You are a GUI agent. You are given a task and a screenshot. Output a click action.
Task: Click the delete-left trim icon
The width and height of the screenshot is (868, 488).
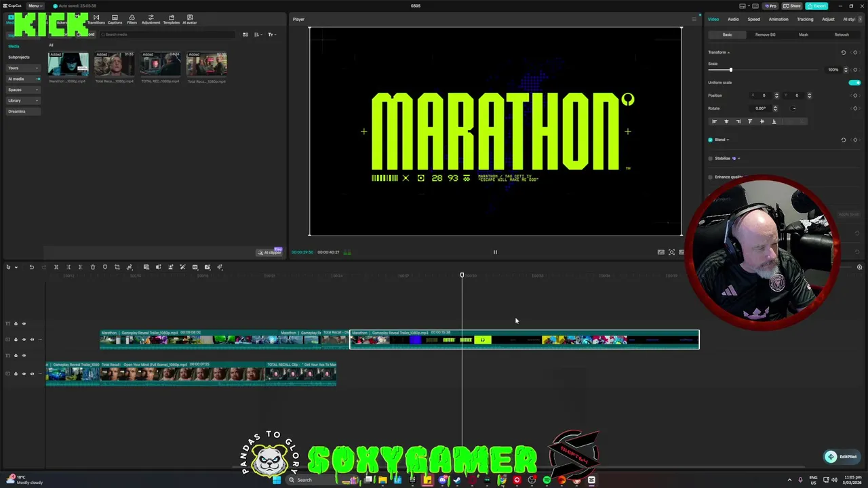point(68,267)
